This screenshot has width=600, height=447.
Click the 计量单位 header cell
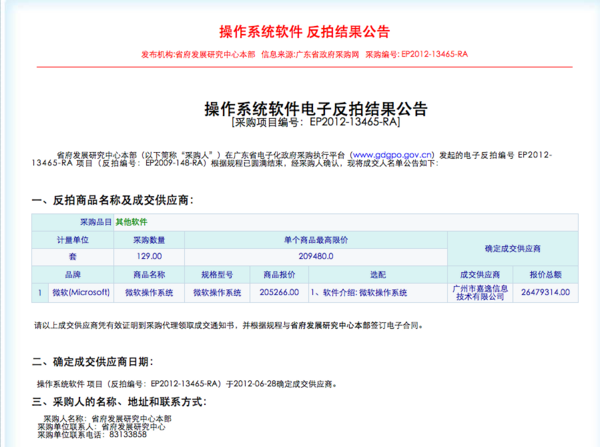click(x=73, y=240)
